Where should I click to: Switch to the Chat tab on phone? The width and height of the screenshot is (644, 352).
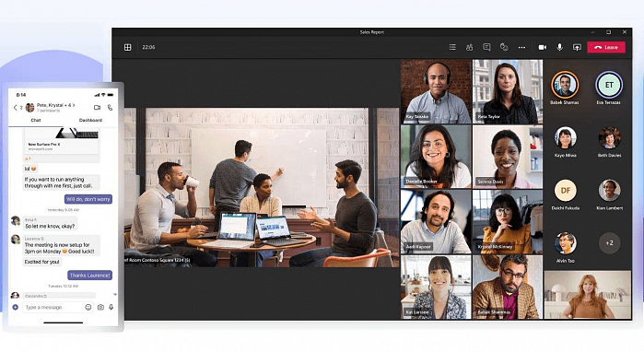point(36,121)
